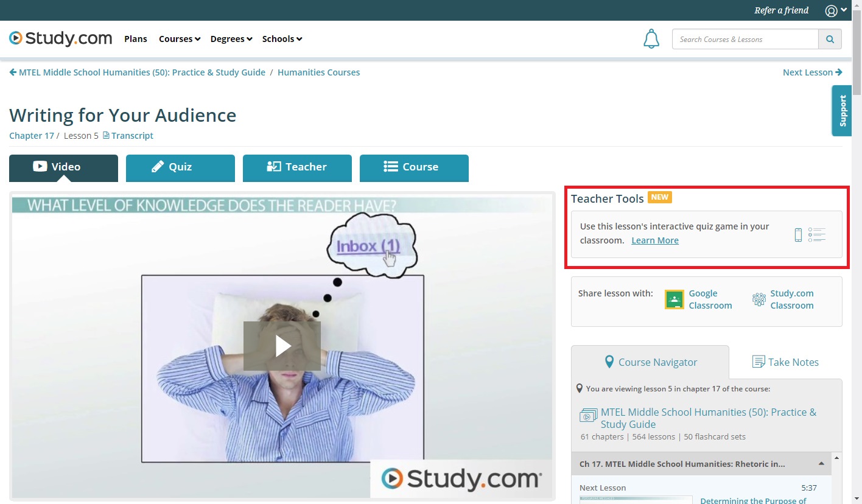Open Determining the Purpose next lesson link
Viewport: 862px width, 504px height.
click(x=753, y=500)
